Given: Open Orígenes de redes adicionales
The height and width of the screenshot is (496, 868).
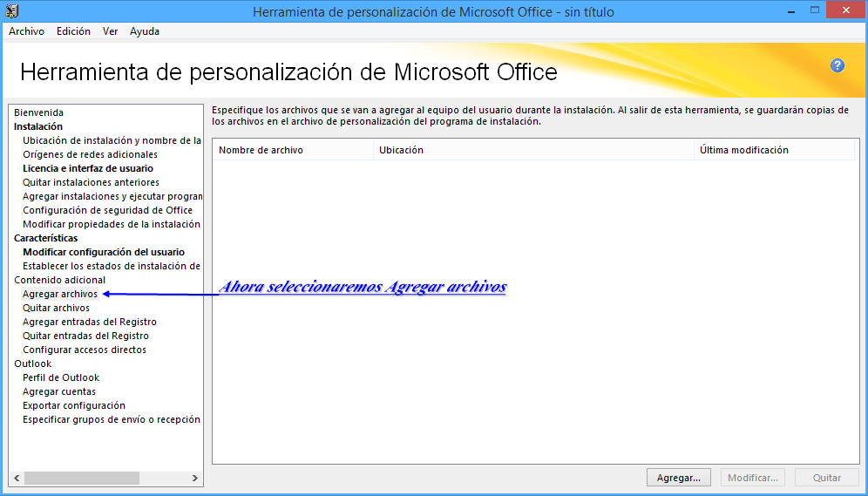Looking at the screenshot, I should pos(91,154).
